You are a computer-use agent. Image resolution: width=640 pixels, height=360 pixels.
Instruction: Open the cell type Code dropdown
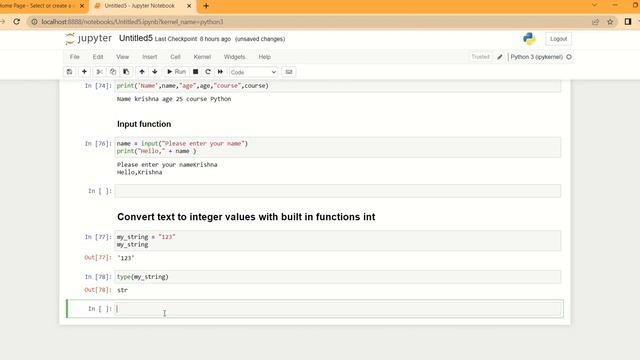pos(253,72)
